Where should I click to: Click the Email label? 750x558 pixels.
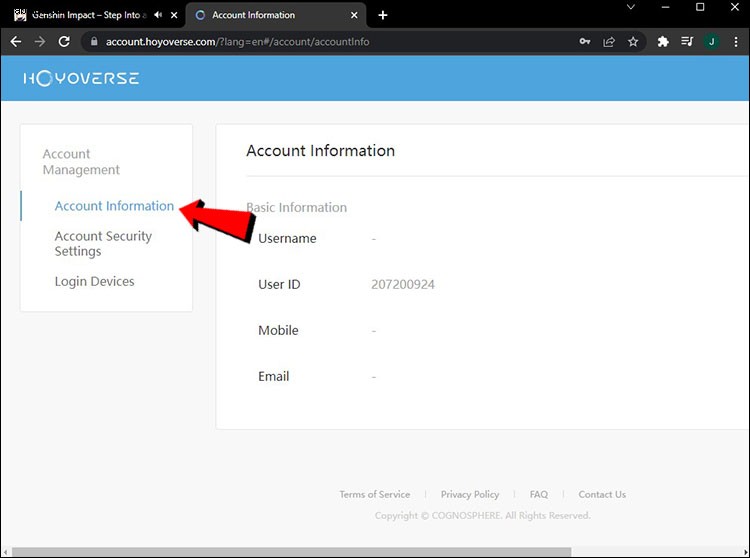coord(274,376)
